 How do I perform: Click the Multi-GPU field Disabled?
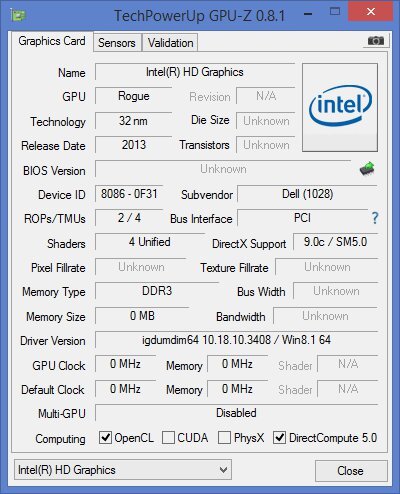point(236,413)
